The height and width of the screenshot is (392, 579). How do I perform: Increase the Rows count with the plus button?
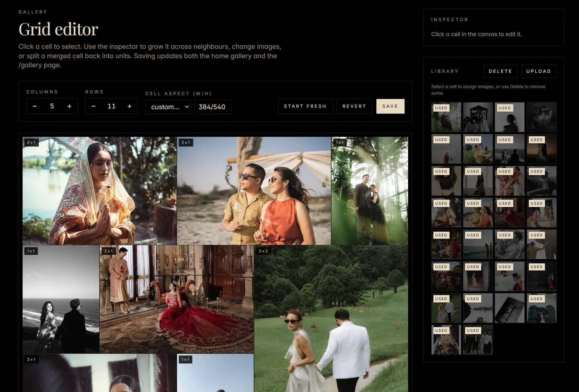pos(129,106)
